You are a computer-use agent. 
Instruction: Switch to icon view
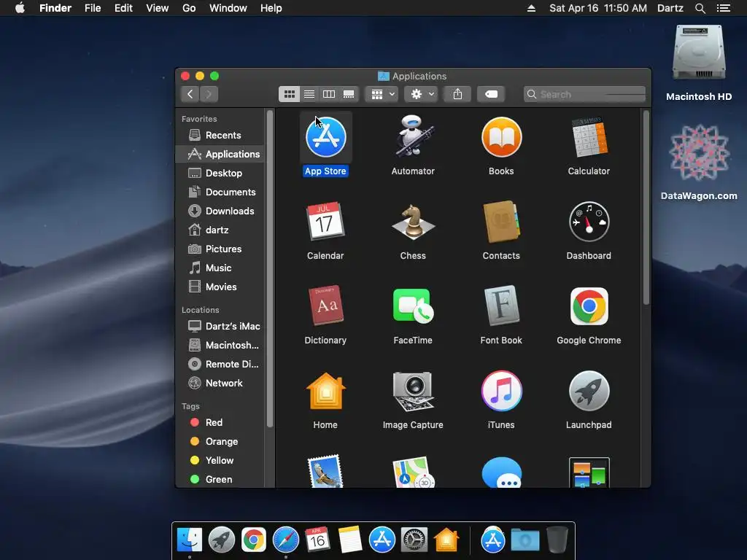click(289, 94)
